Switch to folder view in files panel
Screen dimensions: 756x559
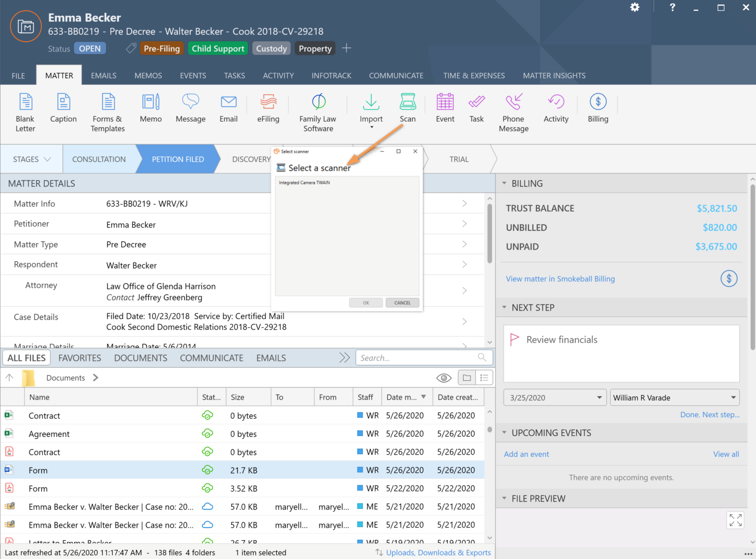467,378
